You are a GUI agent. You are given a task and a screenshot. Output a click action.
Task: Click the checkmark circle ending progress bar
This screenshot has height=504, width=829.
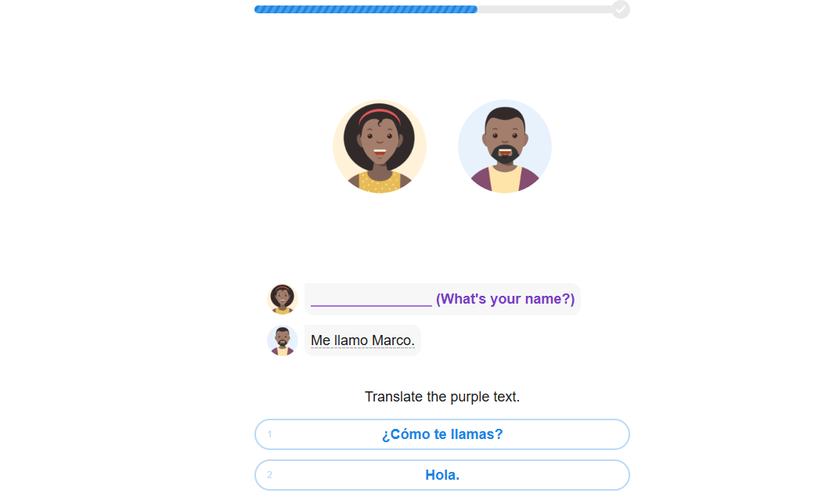pos(621,9)
